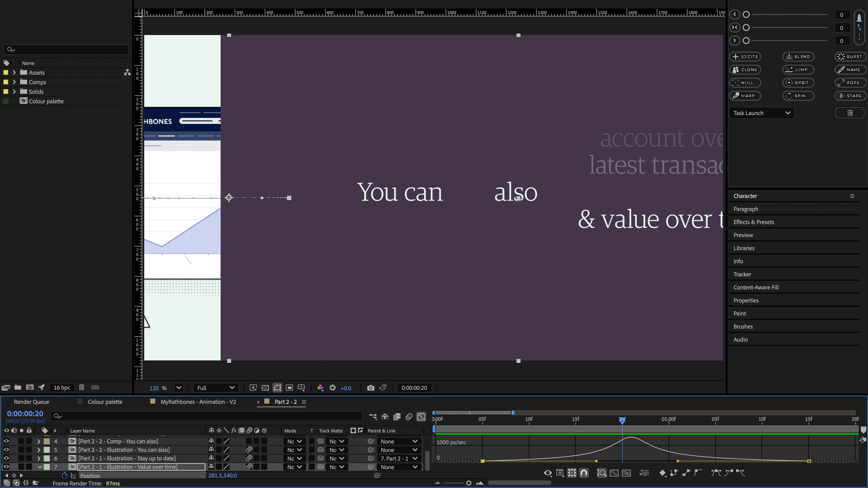Switch to MyRathbones - Animation - V2 tab

click(198, 402)
